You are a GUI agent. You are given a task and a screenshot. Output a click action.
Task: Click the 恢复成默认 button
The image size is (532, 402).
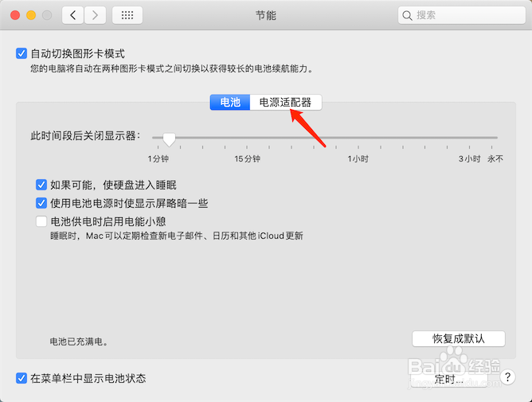pyautogui.click(x=459, y=338)
